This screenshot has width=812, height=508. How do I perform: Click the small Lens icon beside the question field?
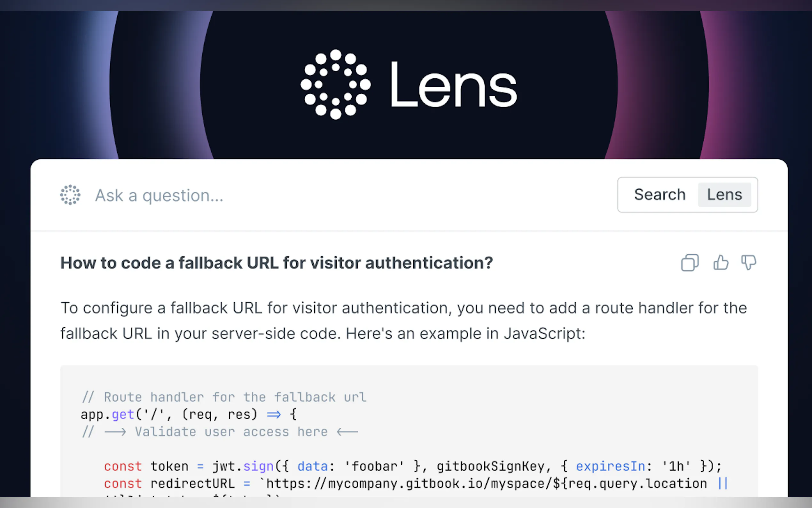click(x=70, y=195)
